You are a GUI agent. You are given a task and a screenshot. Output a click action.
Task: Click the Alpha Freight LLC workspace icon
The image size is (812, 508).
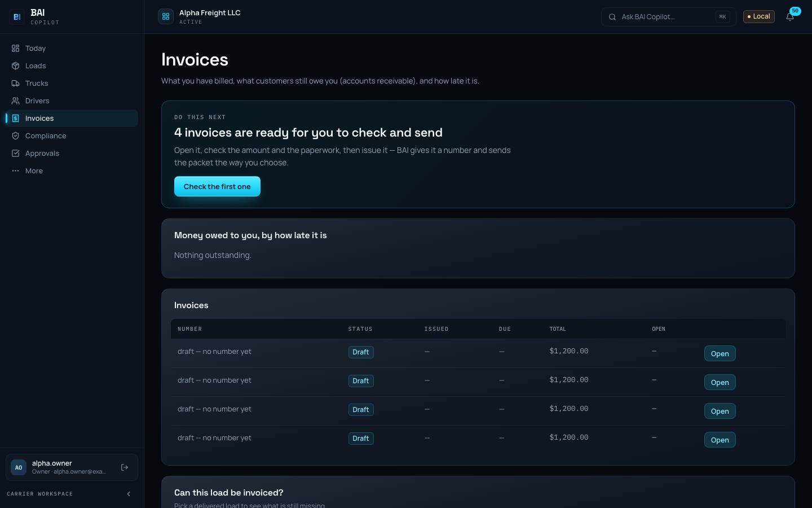pyautogui.click(x=166, y=17)
